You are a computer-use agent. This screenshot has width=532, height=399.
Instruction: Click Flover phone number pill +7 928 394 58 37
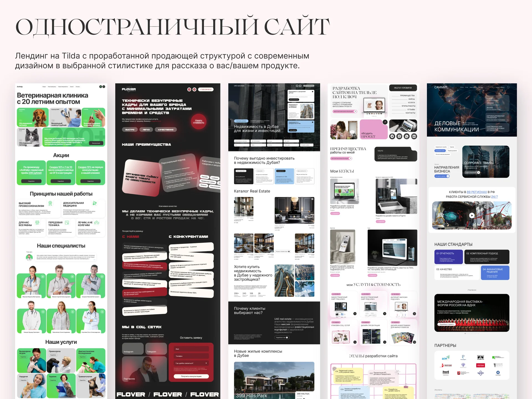pyautogui.click(x=206, y=89)
